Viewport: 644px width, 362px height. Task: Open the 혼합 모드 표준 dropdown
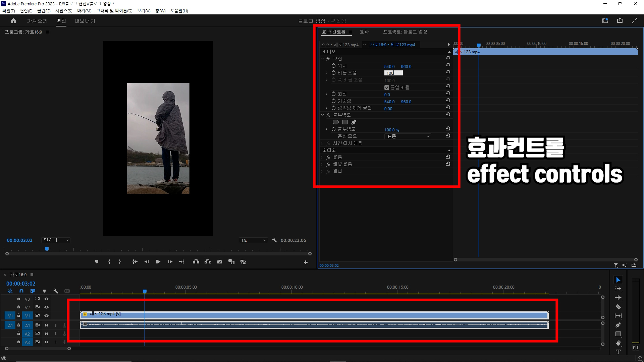point(408,136)
